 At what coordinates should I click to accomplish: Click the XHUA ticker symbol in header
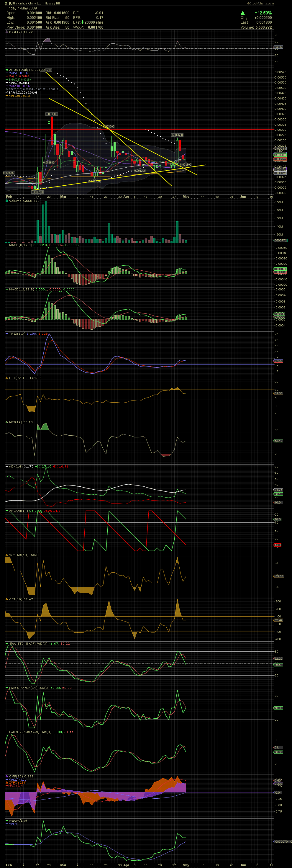pyautogui.click(x=10, y=3)
